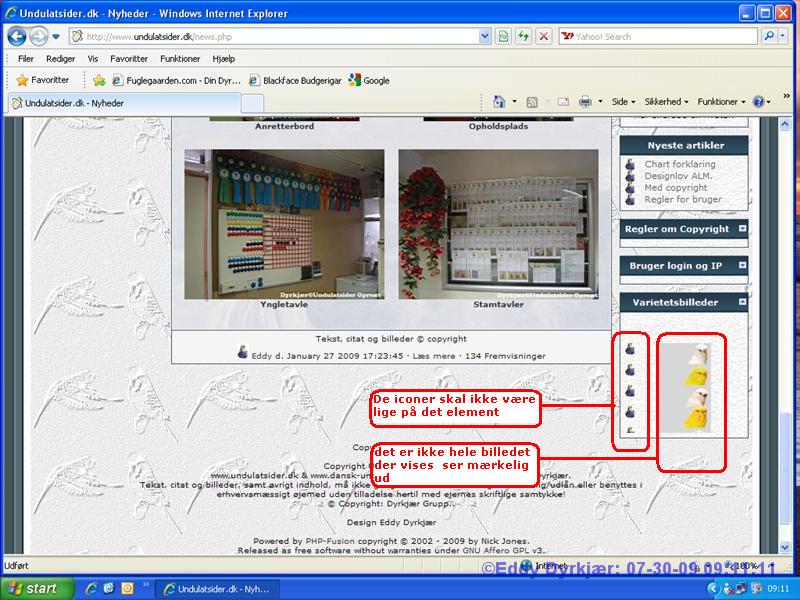The image size is (800, 600).
Task: Click the search magnifier button
Action: pos(769,36)
